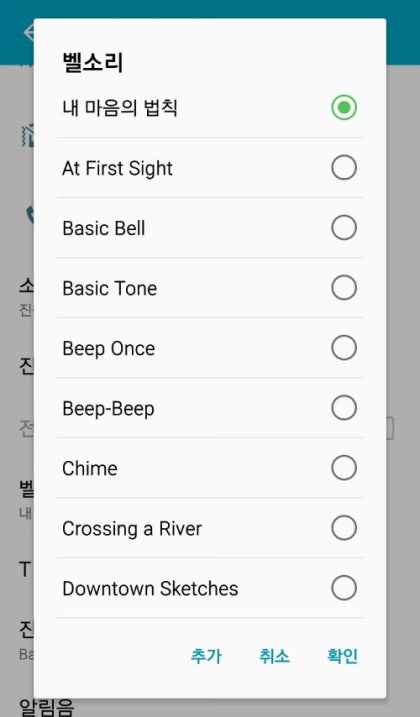Image resolution: width=420 pixels, height=717 pixels.
Task: Select Downtown Sketches radio button
Action: tap(344, 588)
